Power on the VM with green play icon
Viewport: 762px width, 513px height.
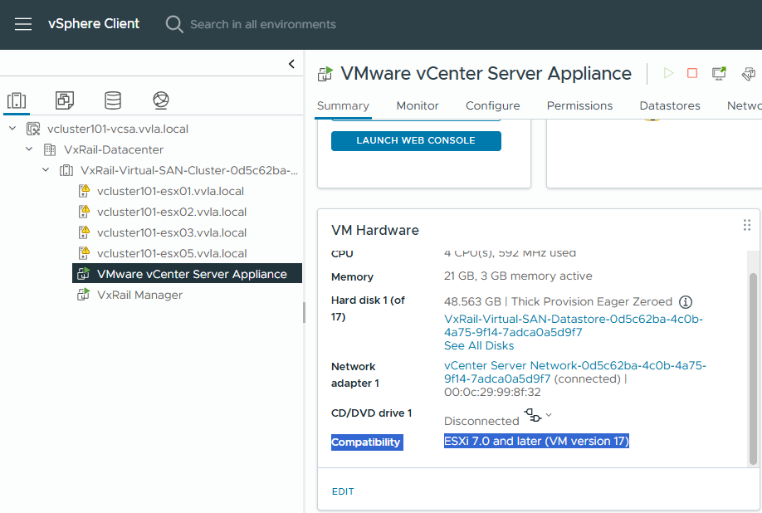pos(669,73)
